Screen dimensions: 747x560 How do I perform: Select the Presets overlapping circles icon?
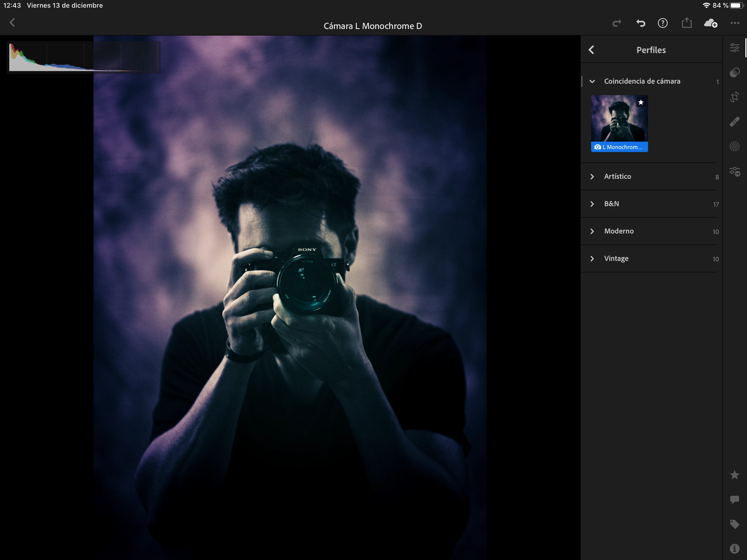click(734, 73)
